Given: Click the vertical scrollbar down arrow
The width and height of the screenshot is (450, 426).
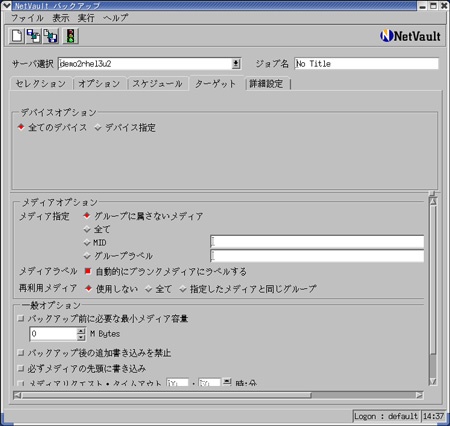Looking at the screenshot, I should point(433,381).
